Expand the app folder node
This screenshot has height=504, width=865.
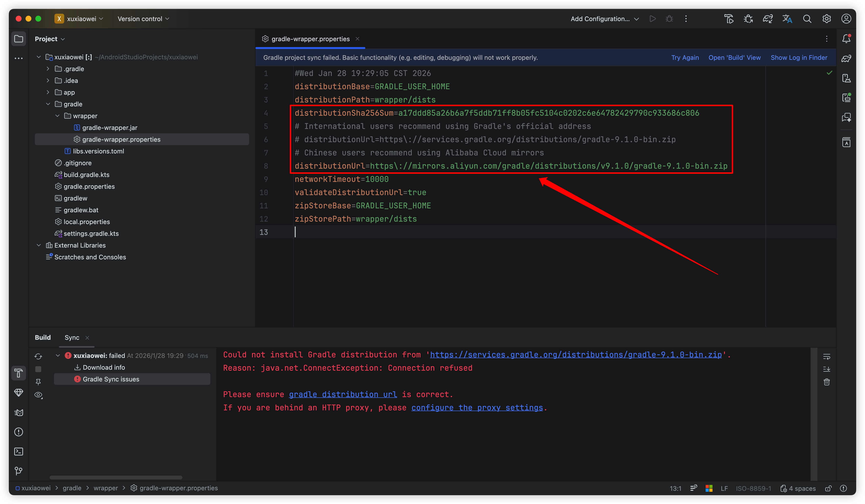(x=48, y=92)
